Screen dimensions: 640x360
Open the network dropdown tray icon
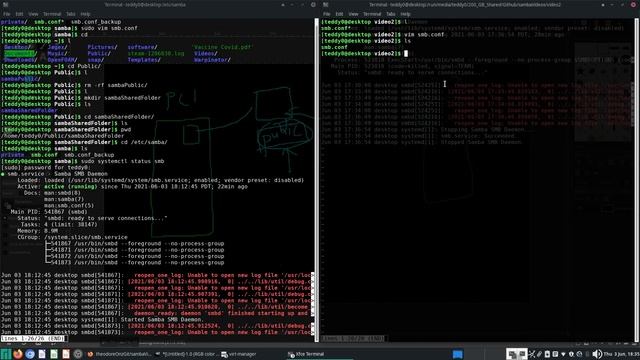click(563, 354)
